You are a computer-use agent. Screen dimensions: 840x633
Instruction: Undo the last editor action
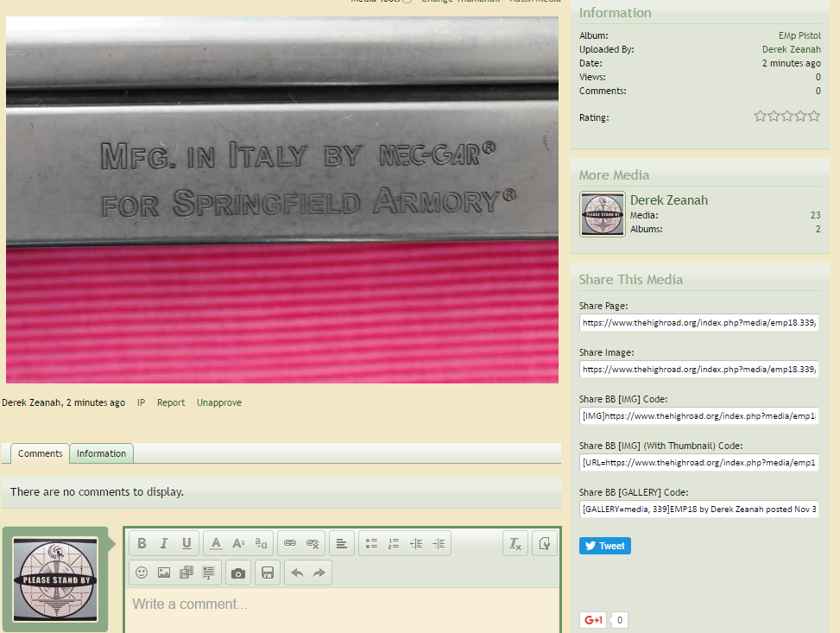click(x=297, y=573)
